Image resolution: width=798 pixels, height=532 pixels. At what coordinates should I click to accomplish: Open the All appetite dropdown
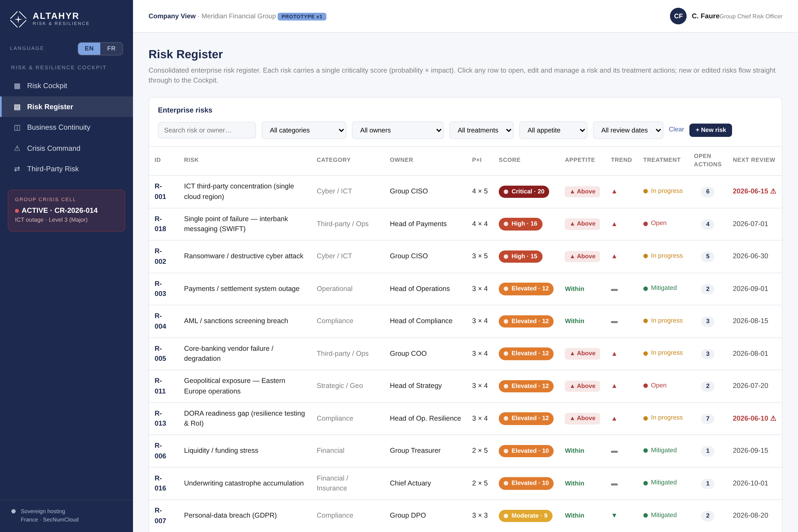553,130
